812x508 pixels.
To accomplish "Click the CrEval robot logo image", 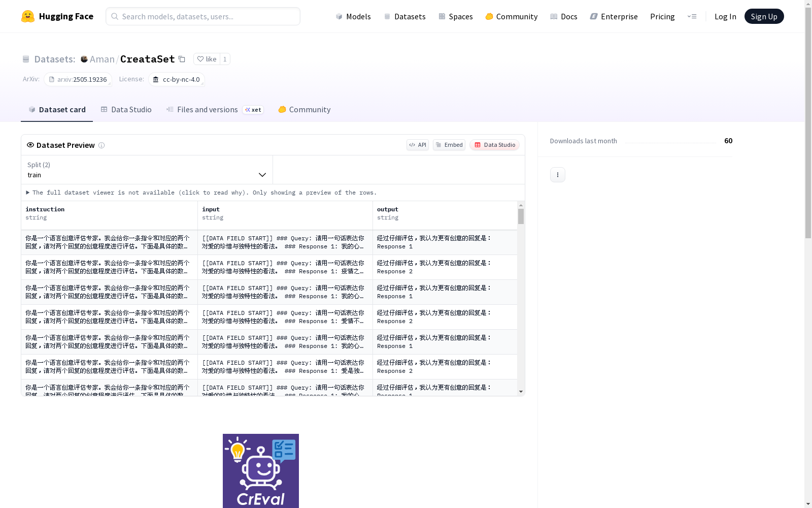I will (x=261, y=471).
